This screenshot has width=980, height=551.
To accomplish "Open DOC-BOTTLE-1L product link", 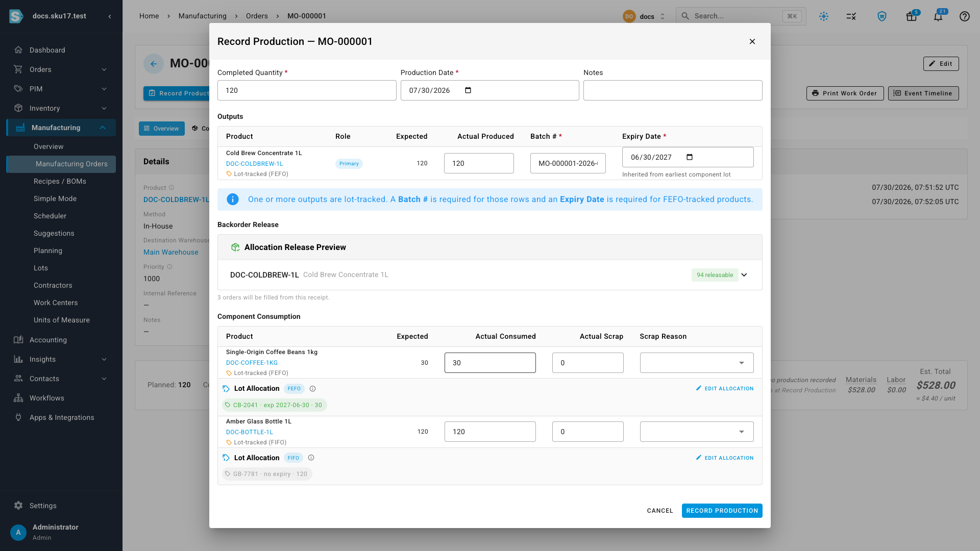I will click(249, 432).
